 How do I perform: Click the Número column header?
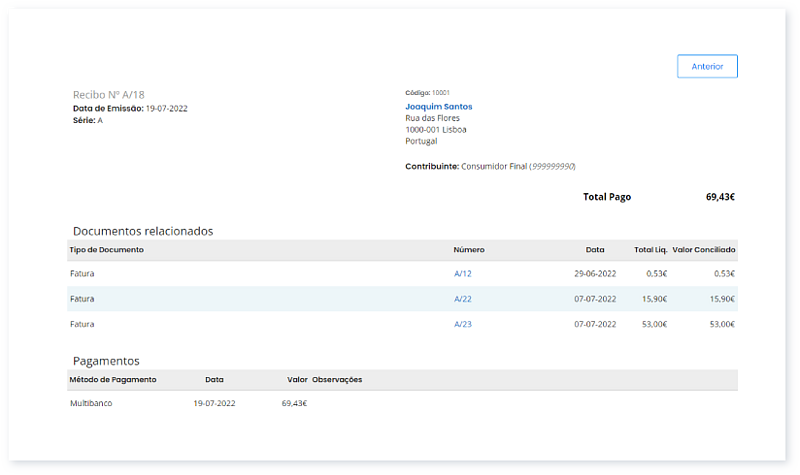(x=469, y=249)
